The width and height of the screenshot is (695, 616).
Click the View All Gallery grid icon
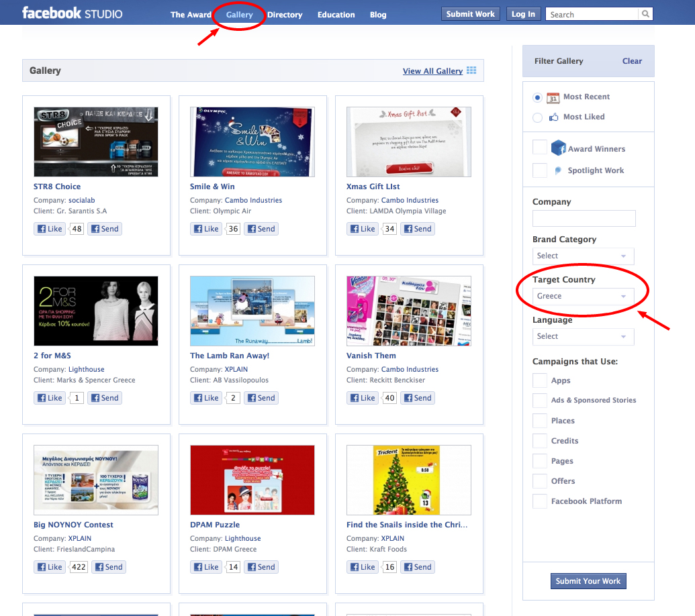click(471, 70)
